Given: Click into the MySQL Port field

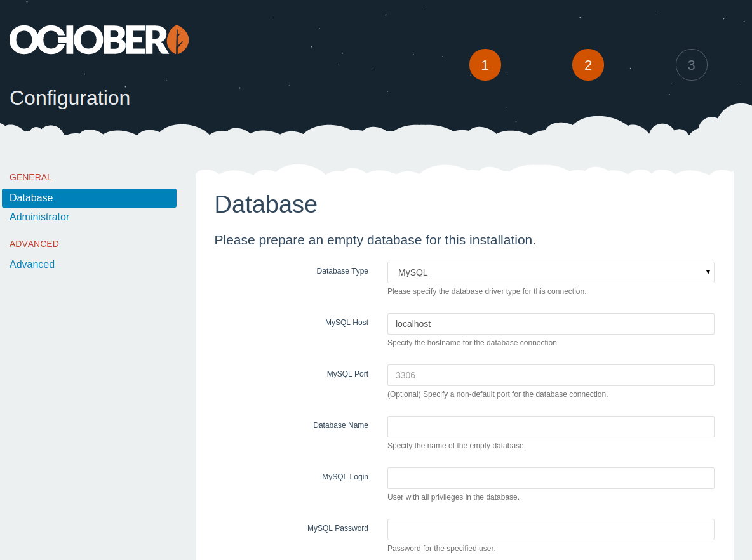Looking at the screenshot, I should pos(551,375).
